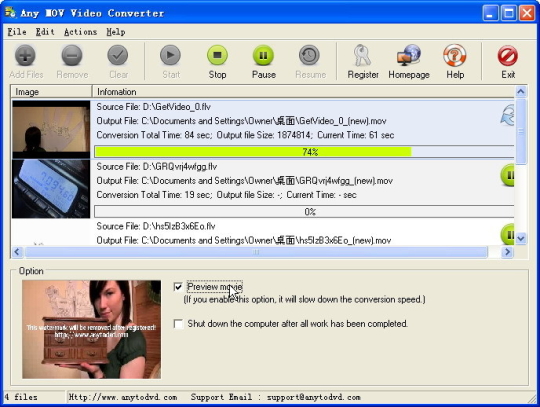
Task: Open the Homepage toolbar icon
Action: [x=409, y=55]
